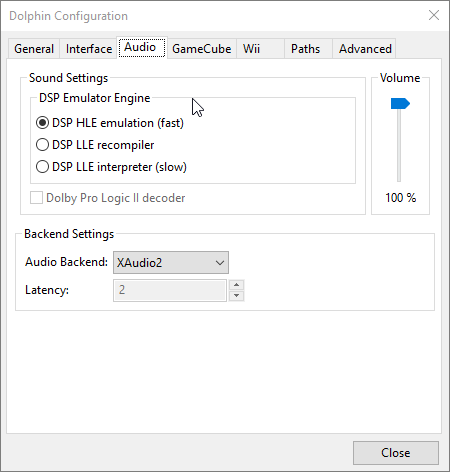Increase Latency with the up arrow

point(236,285)
